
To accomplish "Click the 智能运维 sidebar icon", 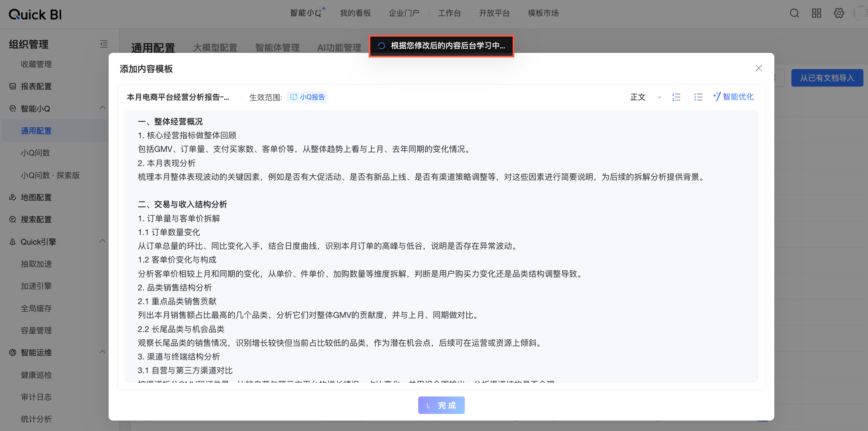I will pos(12,352).
